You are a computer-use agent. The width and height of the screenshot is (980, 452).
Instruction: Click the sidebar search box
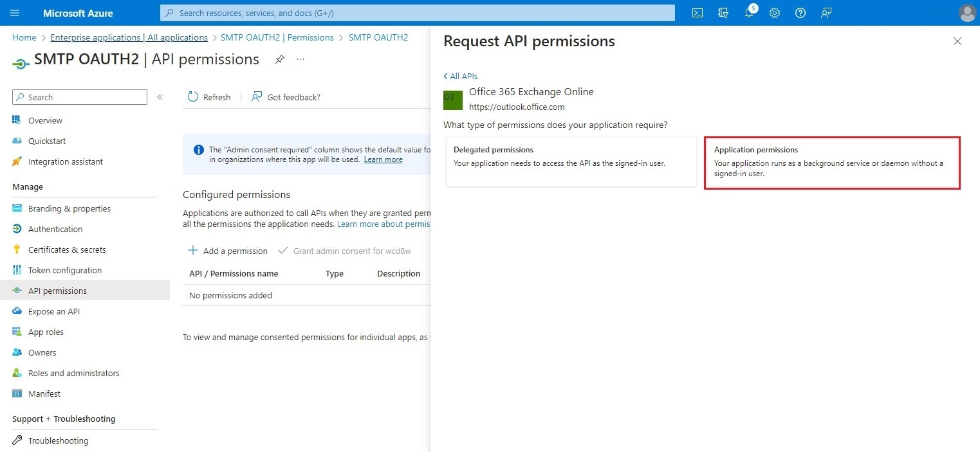pos(79,97)
